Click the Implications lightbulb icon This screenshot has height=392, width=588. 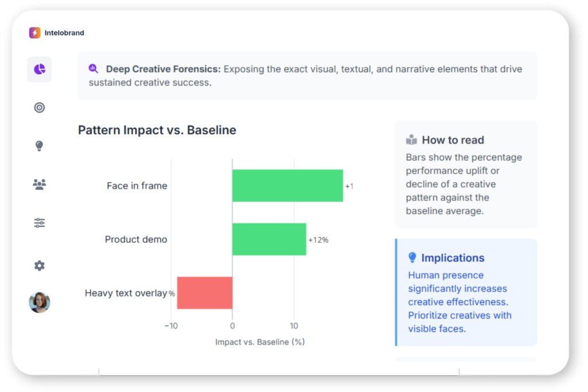coord(412,258)
